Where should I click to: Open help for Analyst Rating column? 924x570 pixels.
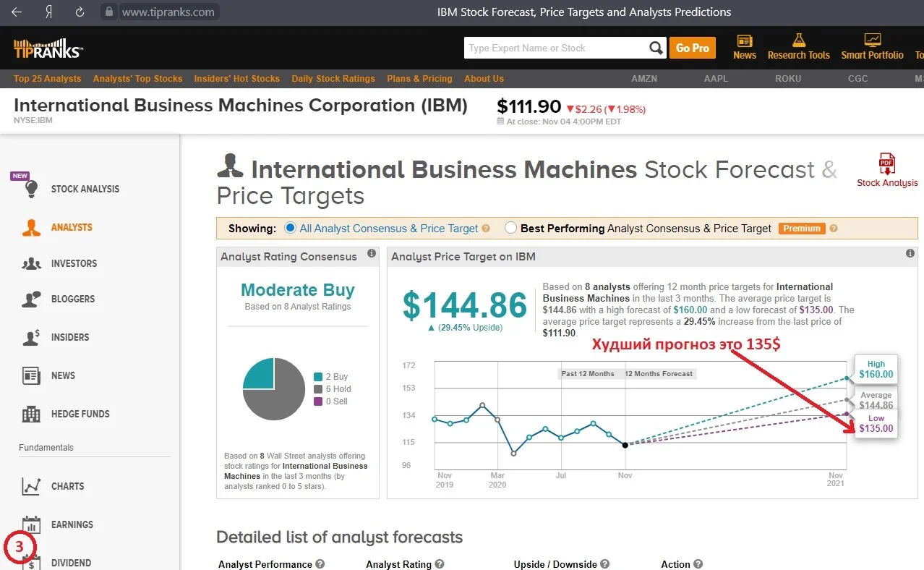pyautogui.click(x=439, y=564)
